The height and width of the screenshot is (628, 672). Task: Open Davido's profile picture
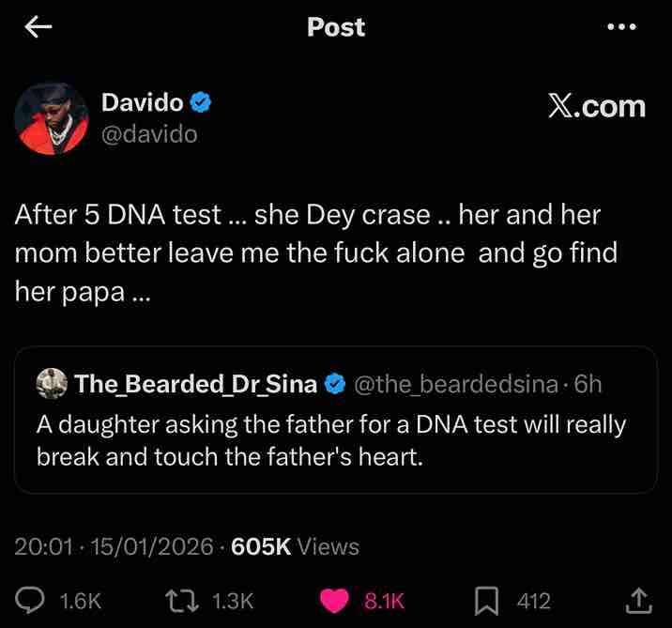pos(51,116)
